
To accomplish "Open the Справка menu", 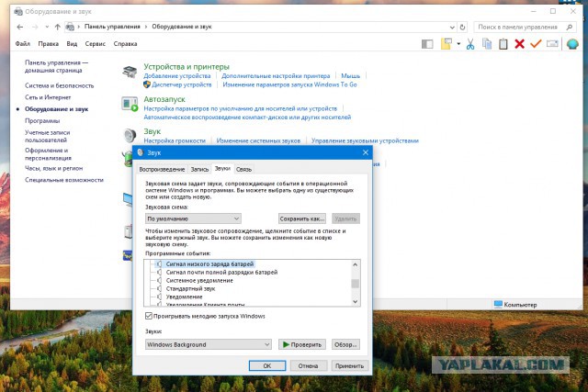I will [x=125, y=44].
